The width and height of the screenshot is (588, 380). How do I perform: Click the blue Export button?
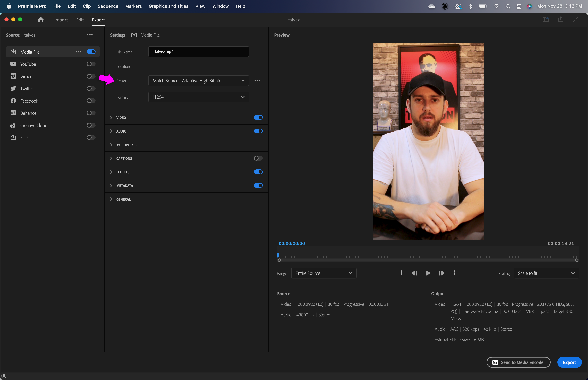click(569, 362)
